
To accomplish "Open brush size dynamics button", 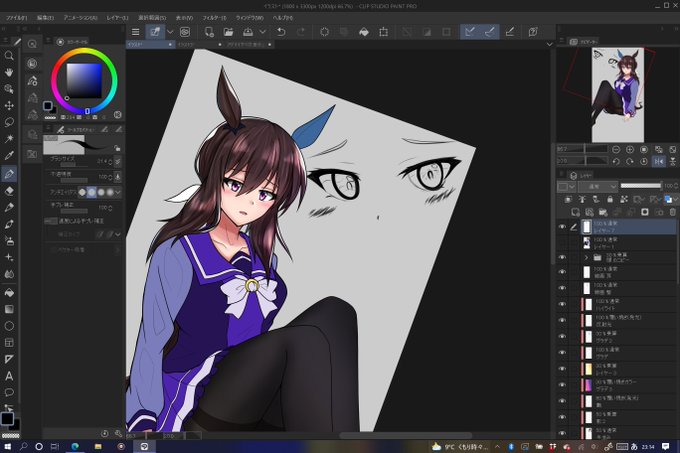I will [118, 161].
